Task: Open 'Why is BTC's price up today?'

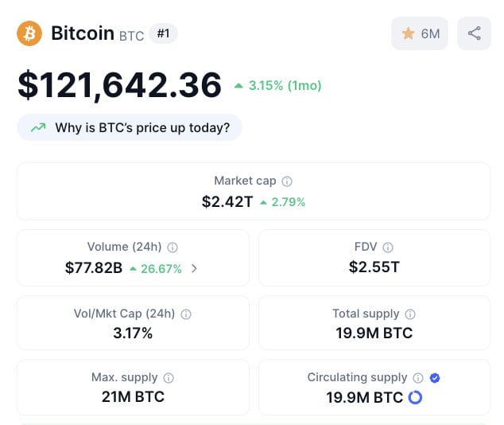Action: click(130, 127)
